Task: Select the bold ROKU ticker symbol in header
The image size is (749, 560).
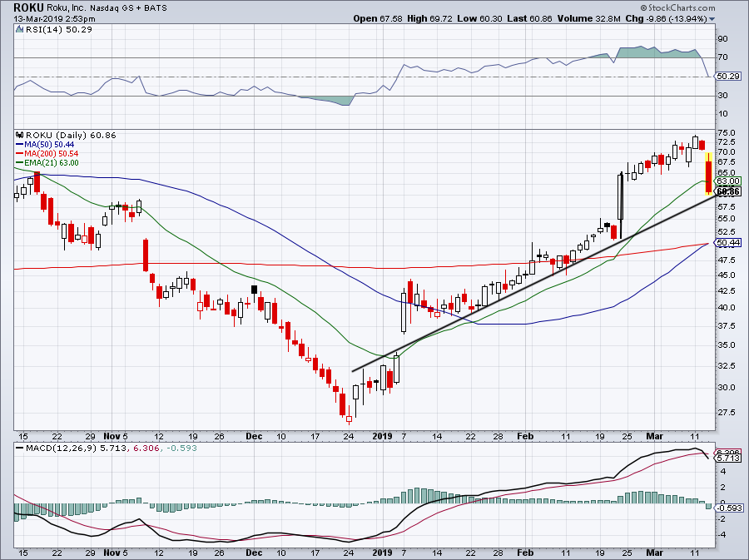Action: tap(28, 7)
